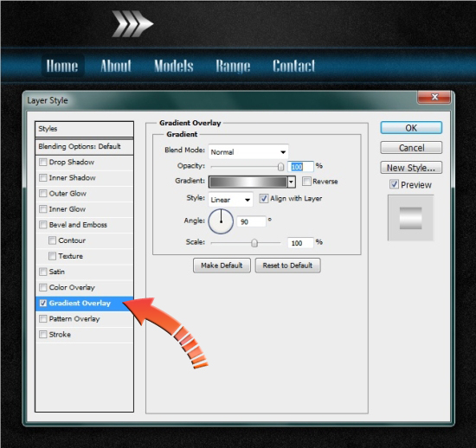
Task: Click the style preview thumbnail
Action: (411, 218)
